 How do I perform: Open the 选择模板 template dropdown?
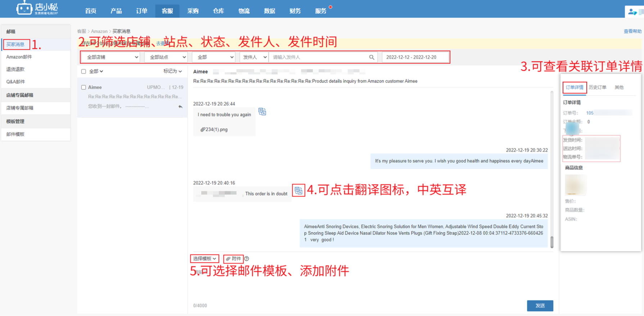tap(204, 258)
